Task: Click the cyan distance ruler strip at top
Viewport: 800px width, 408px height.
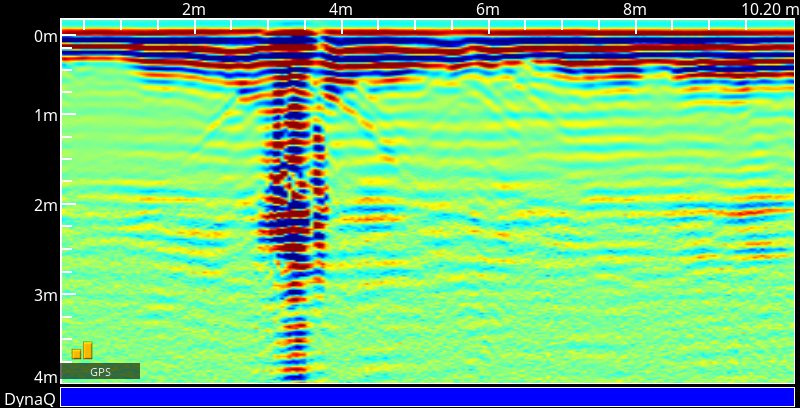Action: point(427,23)
